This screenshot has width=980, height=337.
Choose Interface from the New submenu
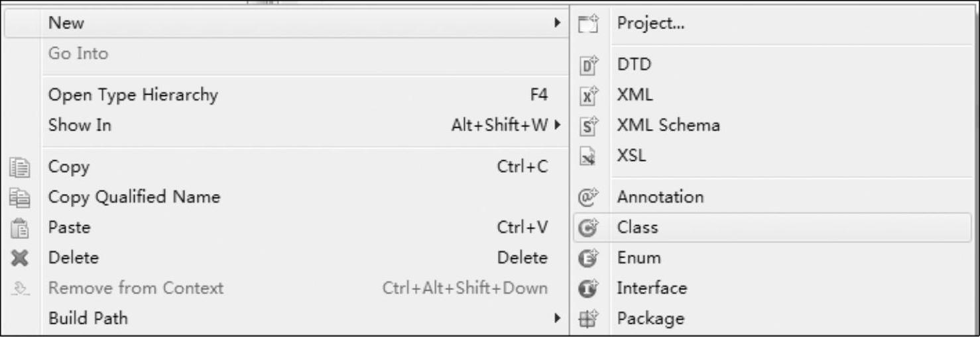tap(772, 288)
